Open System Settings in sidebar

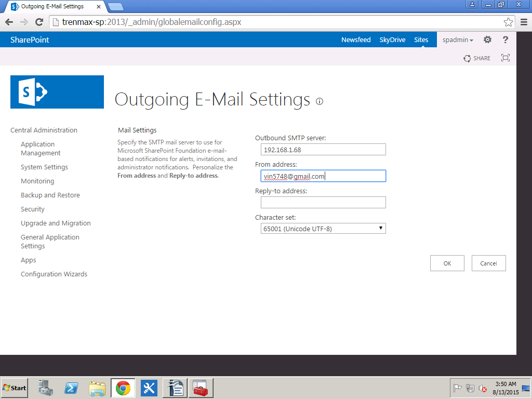(44, 167)
